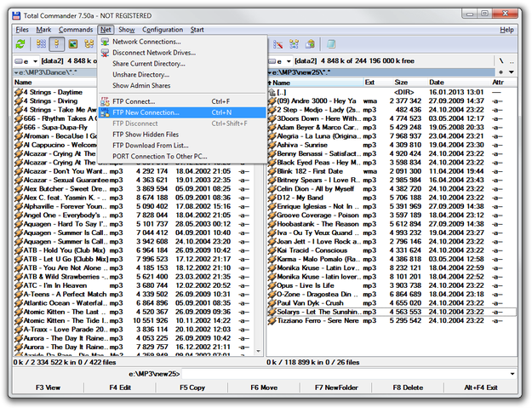The image size is (532, 408).
Task: Expand right path history arrow at e:\MP3\new25
Action: (x=269, y=72)
